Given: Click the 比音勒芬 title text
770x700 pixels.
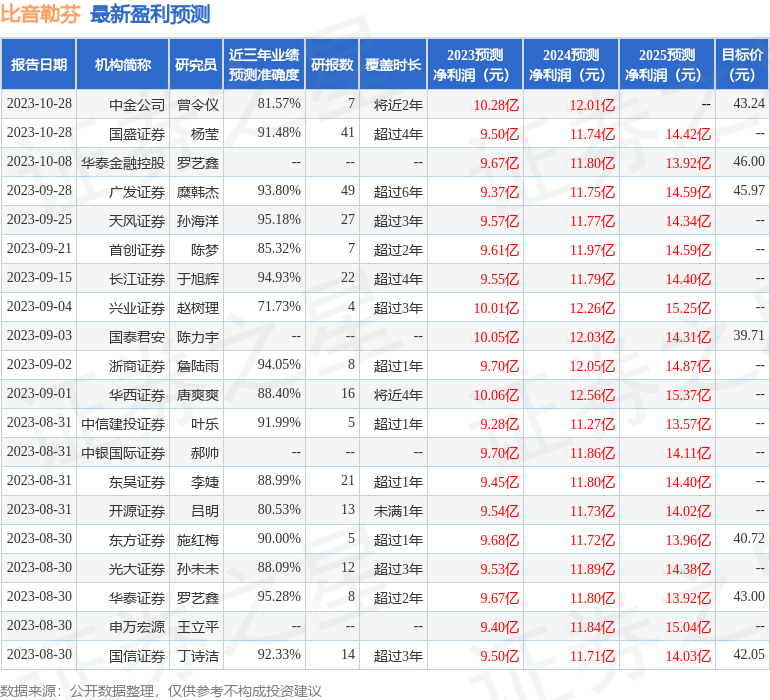Looking at the screenshot, I should click(40, 14).
